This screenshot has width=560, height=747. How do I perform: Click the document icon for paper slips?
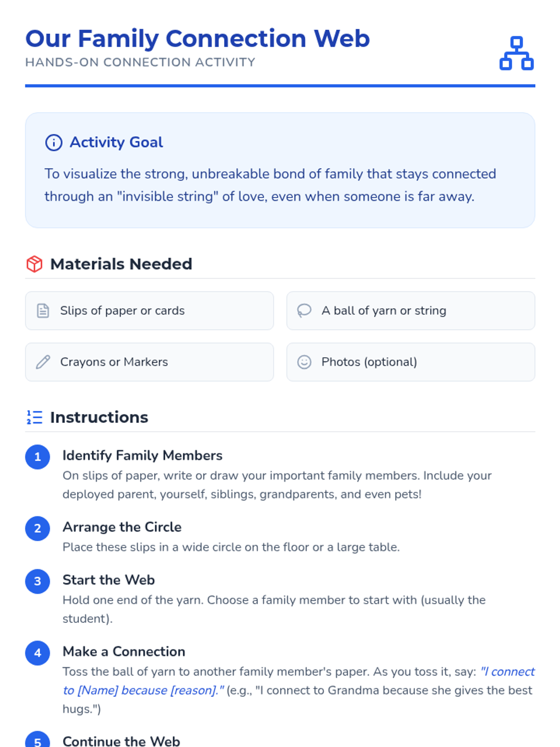coord(43,310)
